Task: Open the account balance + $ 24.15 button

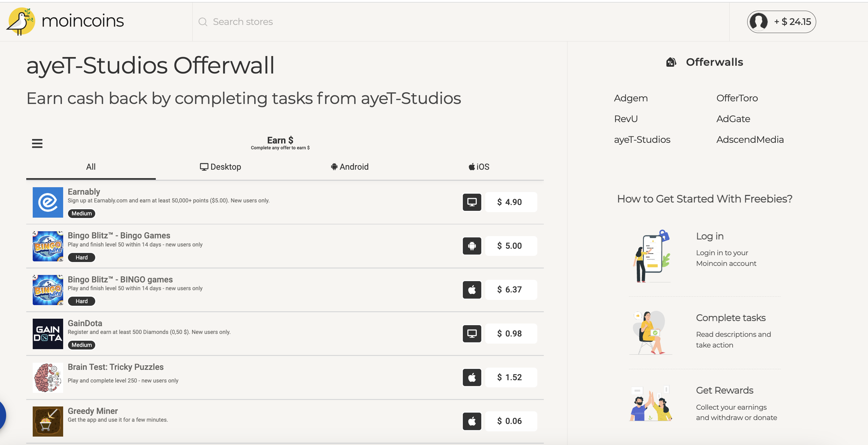Action: pos(782,22)
